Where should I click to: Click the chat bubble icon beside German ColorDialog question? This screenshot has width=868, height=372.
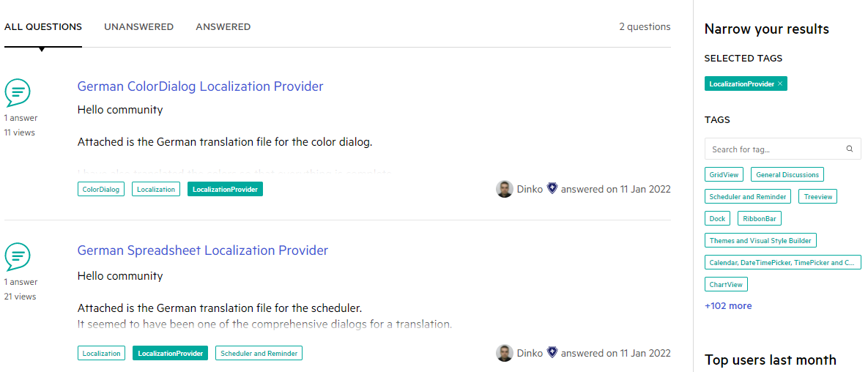(x=18, y=93)
